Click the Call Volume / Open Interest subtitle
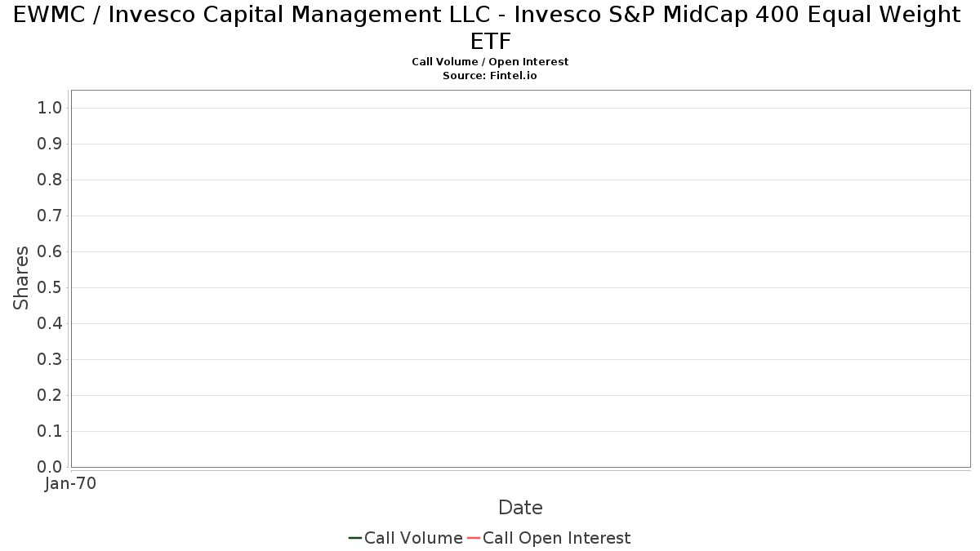The height and width of the screenshot is (551, 980). click(490, 61)
